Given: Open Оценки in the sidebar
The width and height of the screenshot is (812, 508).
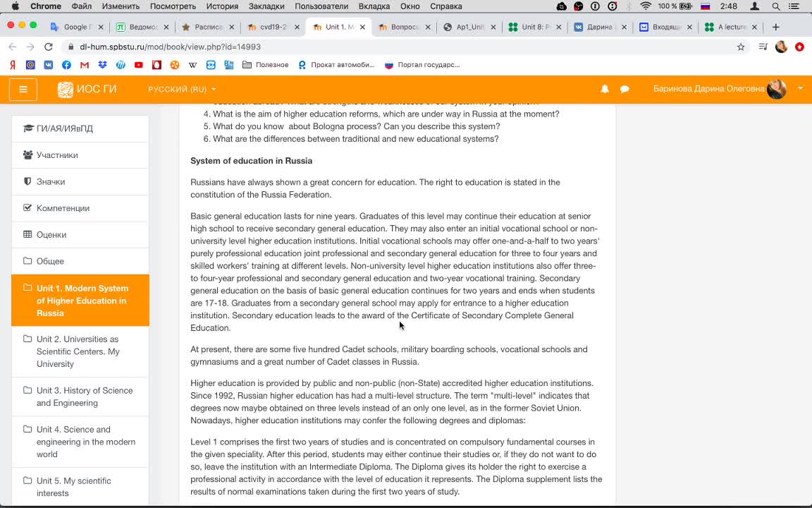Looking at the screenshot, I should point(80,234).
